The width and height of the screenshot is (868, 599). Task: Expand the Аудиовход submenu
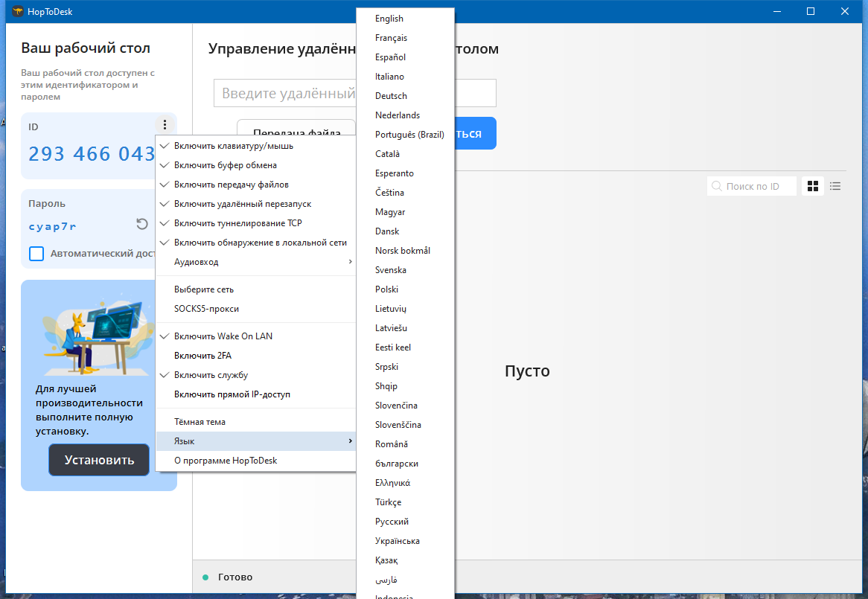coord(256,262)
